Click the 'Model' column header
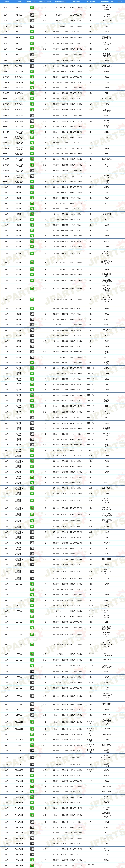Screen dimensions: 125x868 pos(19,2)
